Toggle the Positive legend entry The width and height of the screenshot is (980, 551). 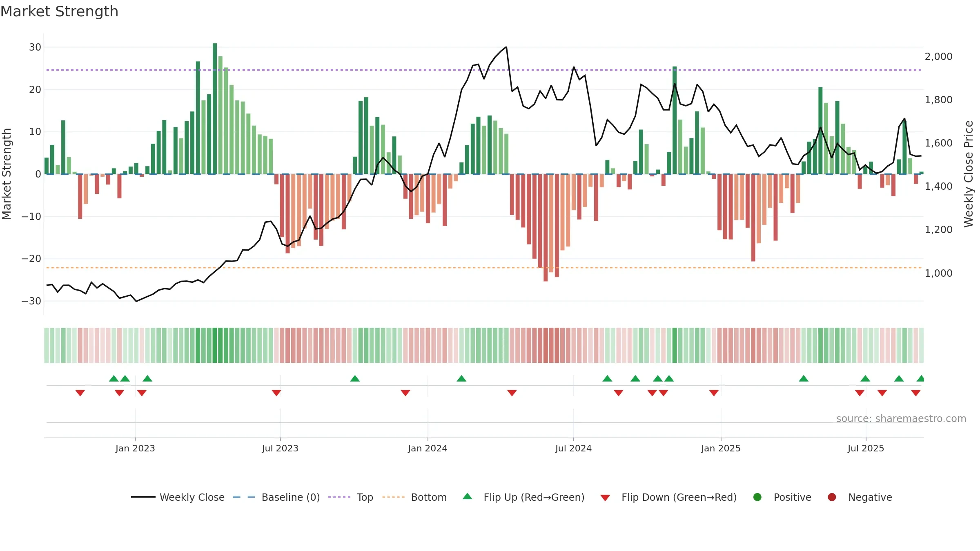(x=782, y=497)
